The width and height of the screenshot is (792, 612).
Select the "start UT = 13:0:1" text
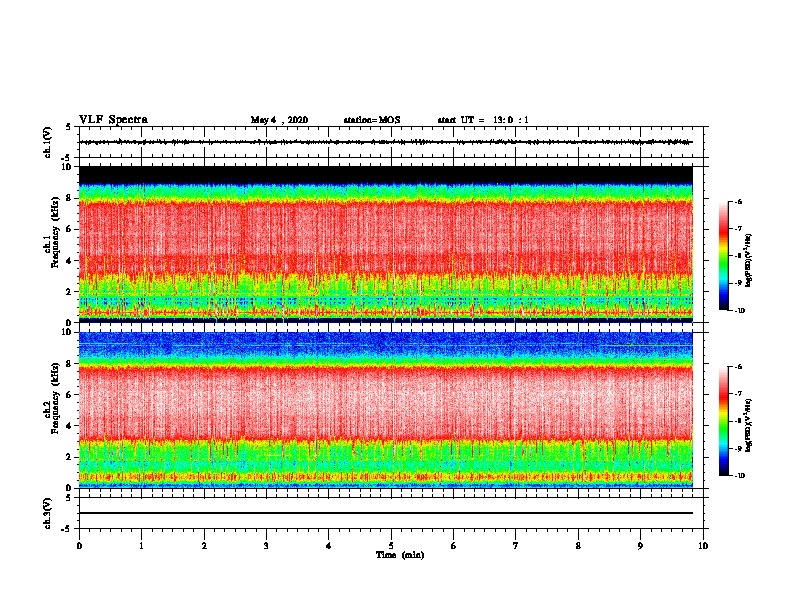pyautogui.click(x=483, y=120)
